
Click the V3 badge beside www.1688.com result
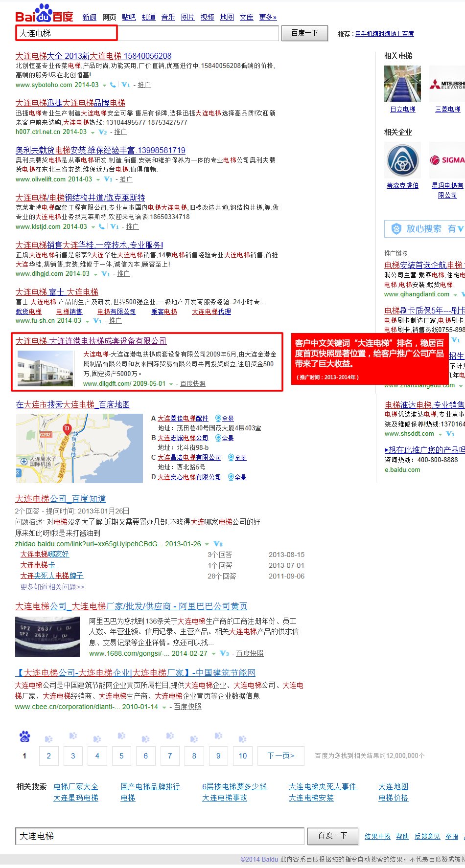(225, 653)
